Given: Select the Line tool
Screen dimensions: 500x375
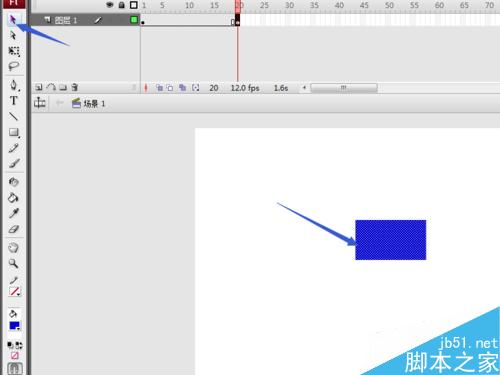Looking at the screenshot, I should pos(14,116).
